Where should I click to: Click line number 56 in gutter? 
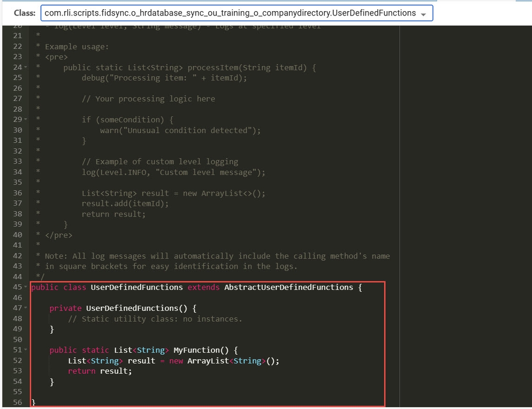point(17,402)
